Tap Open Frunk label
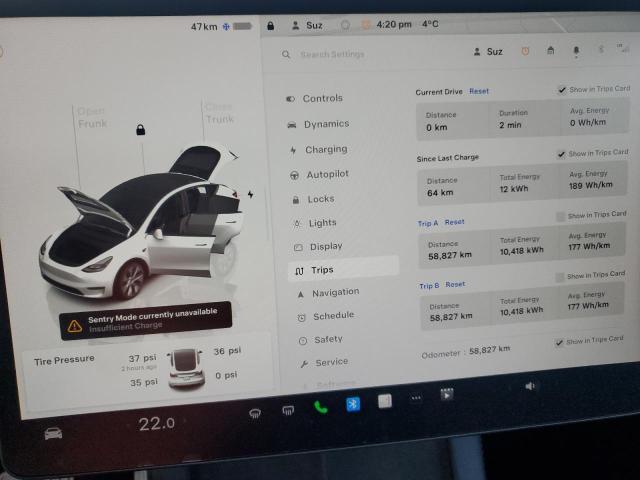Viewport: 640px width, 480px height. tap(92, 117)
